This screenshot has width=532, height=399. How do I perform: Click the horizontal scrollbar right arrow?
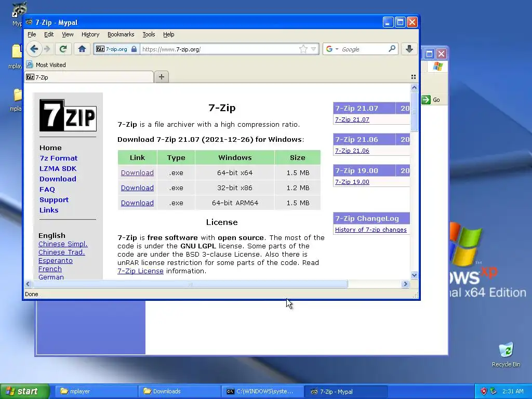pos(405,284)
